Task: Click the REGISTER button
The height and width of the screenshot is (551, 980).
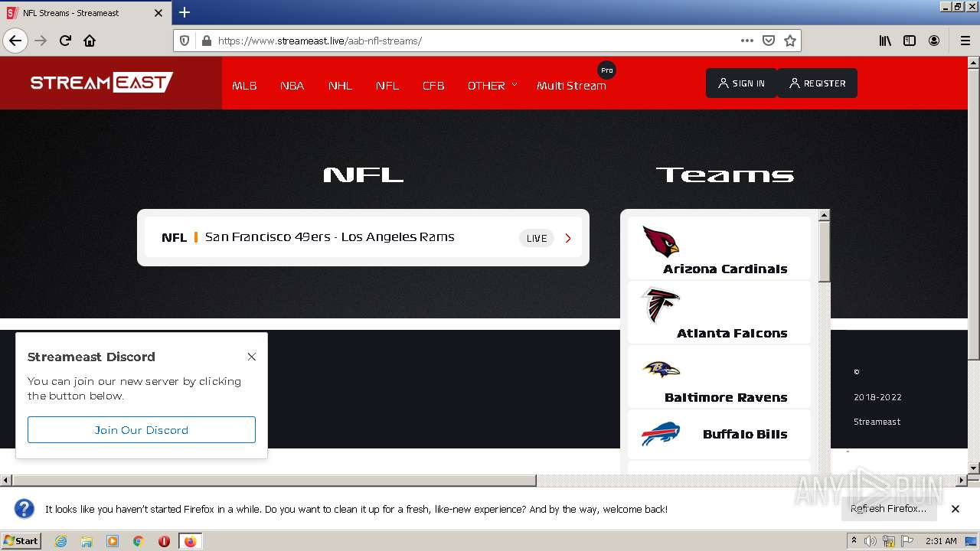Action: point(817,83)
